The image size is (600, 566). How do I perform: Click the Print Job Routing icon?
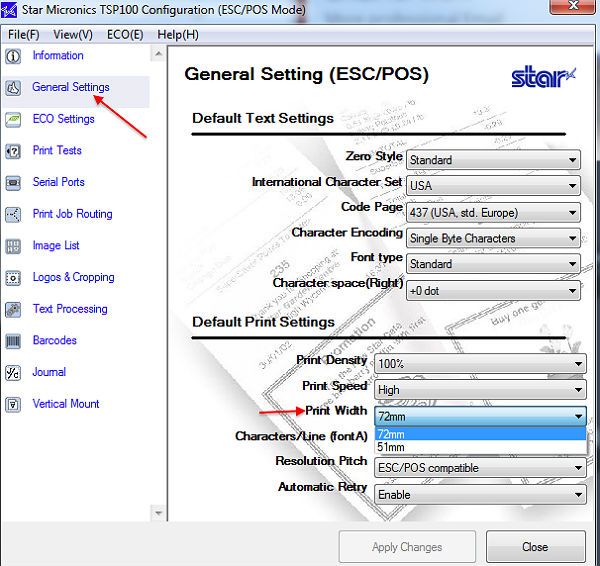click(x=13, y=214)
